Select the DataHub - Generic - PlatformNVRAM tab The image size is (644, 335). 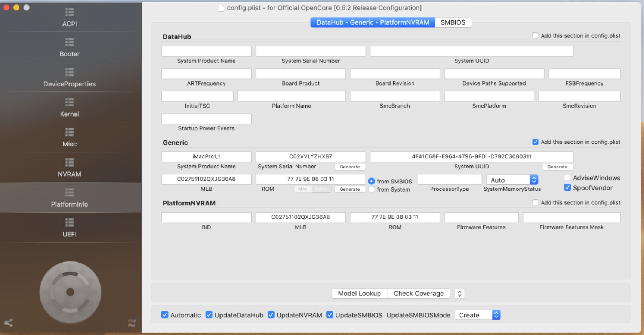click(373, 22)
